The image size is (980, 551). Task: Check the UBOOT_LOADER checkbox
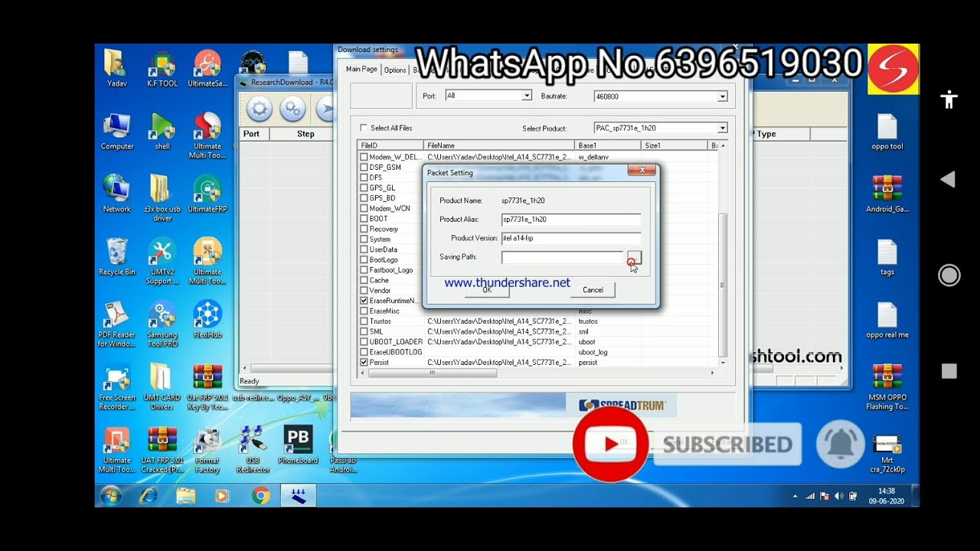point(364,342)
